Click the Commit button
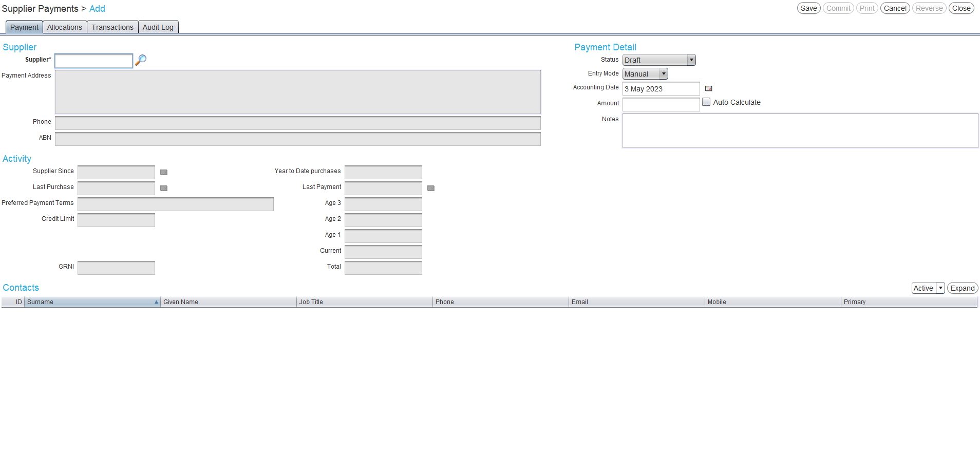 838,8
